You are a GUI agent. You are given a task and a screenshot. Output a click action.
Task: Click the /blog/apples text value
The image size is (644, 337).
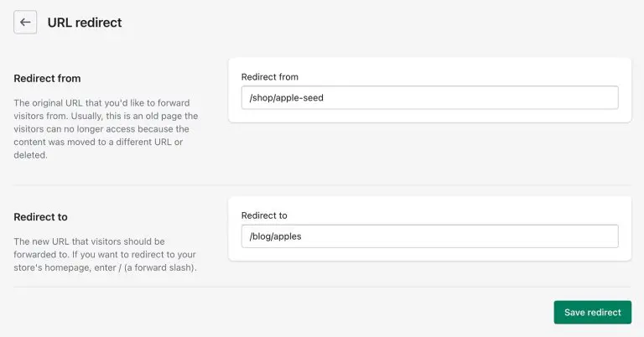click(276, 236)
